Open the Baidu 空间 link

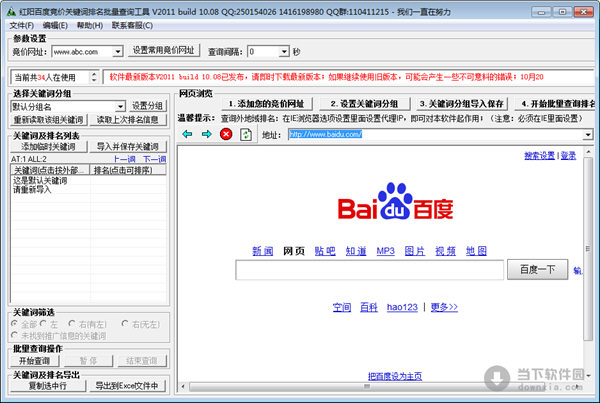click(x=342, y=307)
